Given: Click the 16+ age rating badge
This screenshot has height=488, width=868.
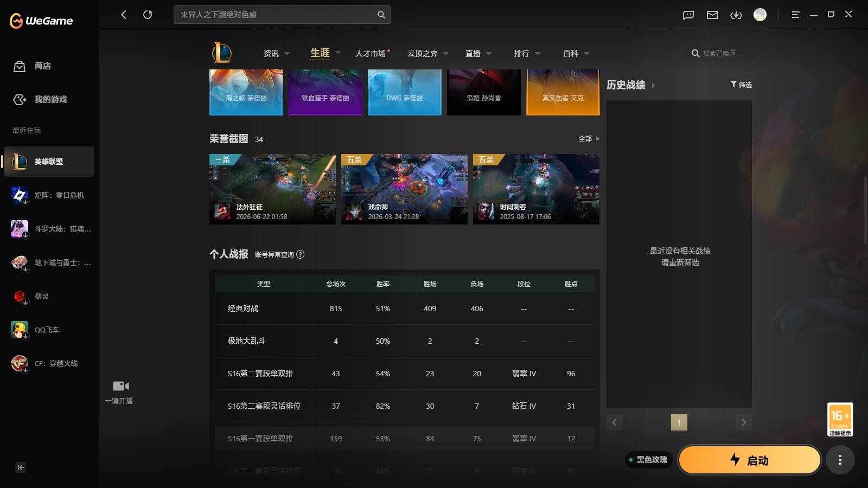Looking at the screenshot, I should point(840,419).
